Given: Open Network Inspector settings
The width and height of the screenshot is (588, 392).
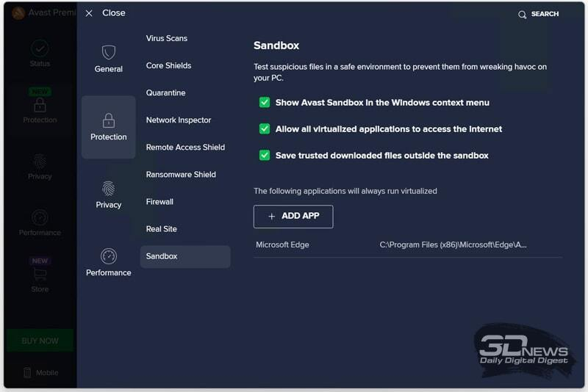Looking at the screenshot, I should pos(179,120).
